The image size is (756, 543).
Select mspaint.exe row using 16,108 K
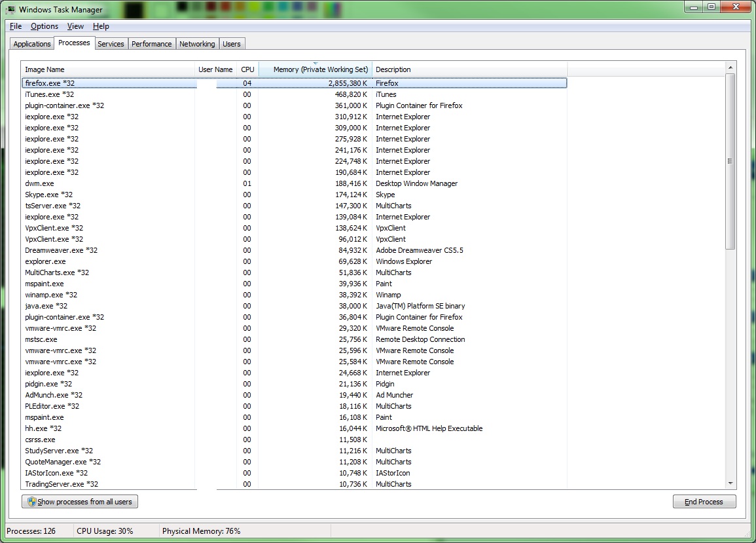(x=294, y=417)
